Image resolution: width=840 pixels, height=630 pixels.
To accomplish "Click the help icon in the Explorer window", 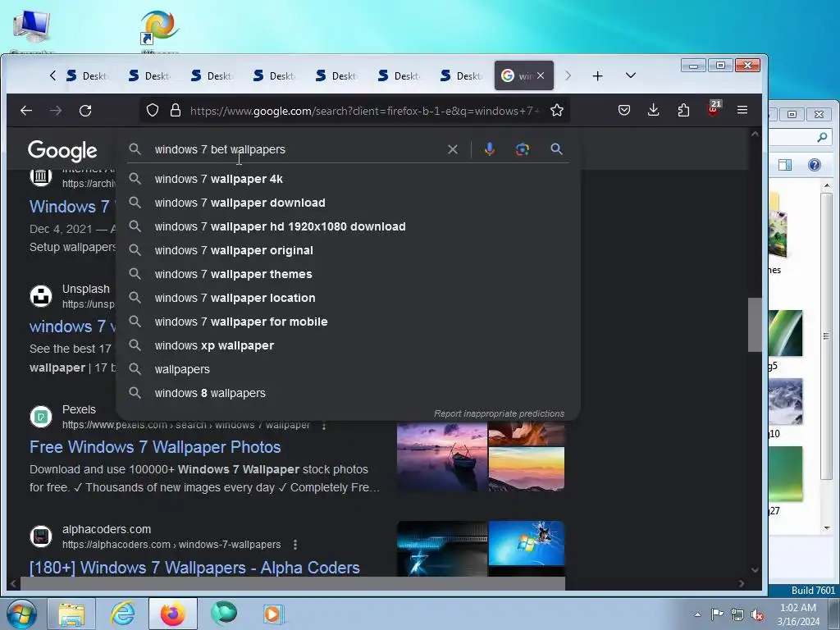I will (x=815, y=164).
